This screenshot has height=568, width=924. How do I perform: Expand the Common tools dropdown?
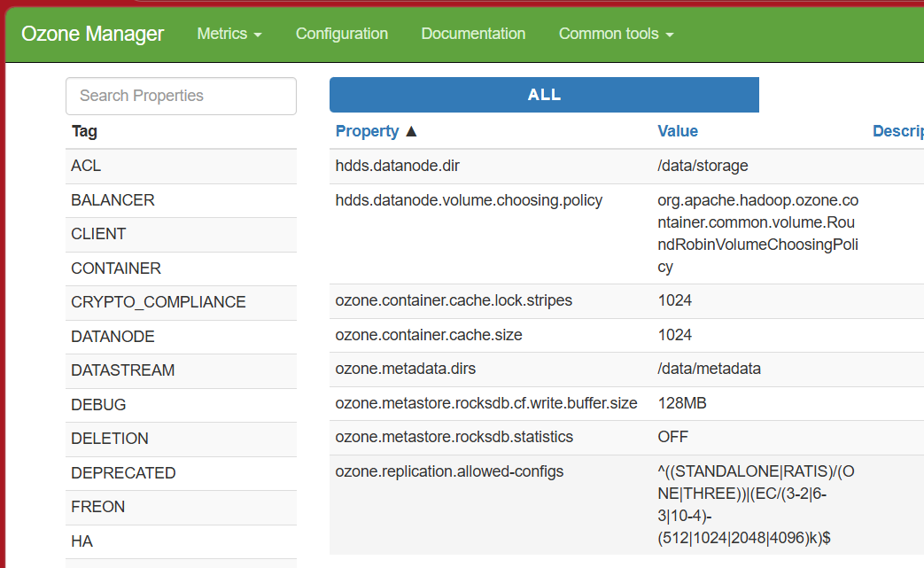[616, 35]
